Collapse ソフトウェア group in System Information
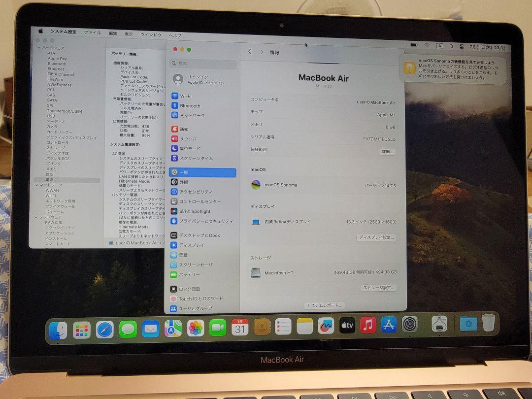 (36, 217)
